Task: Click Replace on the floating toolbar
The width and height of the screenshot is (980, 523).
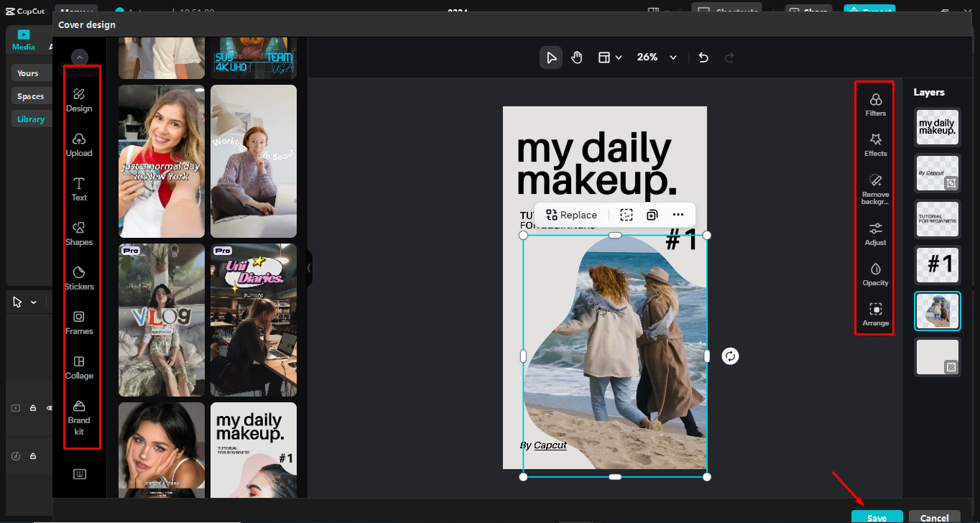Action: [x=571, y=215]
